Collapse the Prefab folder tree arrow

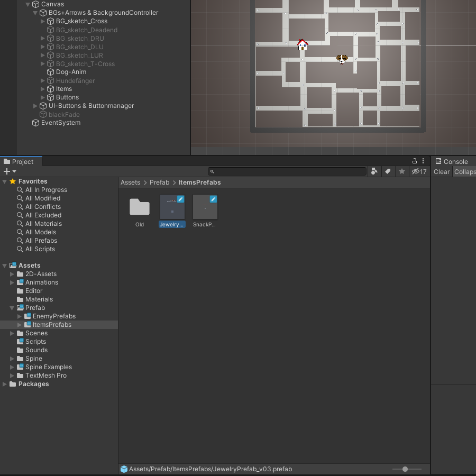tap(13, 308)
